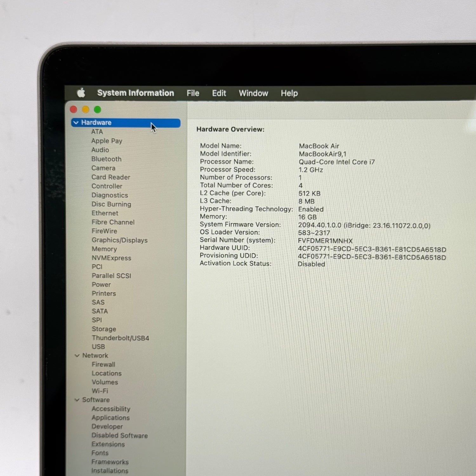Open the Help menu
The width and height of the screenshot is (476, 476).
tap(289, 93)
